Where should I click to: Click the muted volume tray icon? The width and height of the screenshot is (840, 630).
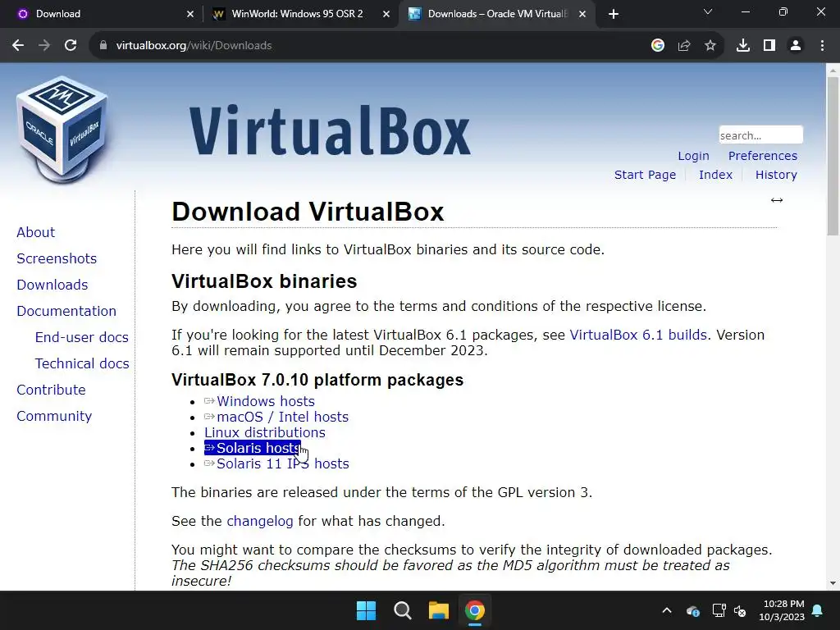pos(741,610)
